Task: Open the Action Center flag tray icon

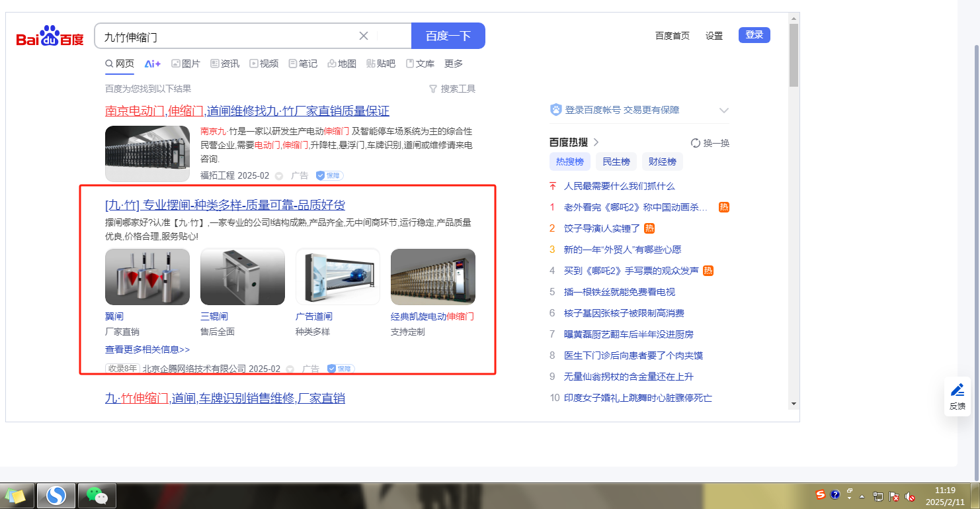Action: tap(894, 496)
